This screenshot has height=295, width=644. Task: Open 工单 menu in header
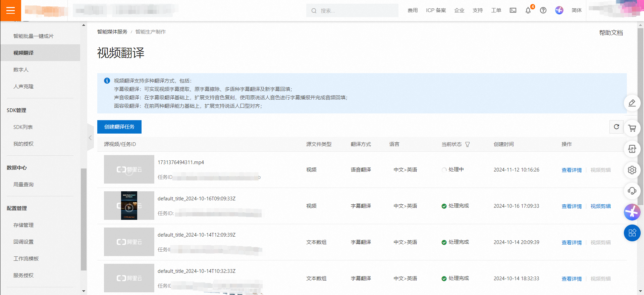click(496, 10)
